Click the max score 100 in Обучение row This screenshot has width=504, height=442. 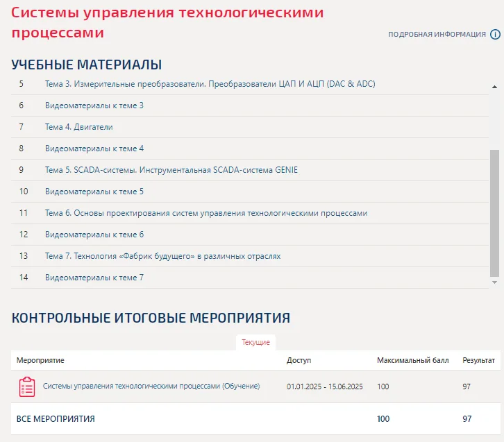coord(383,386)
